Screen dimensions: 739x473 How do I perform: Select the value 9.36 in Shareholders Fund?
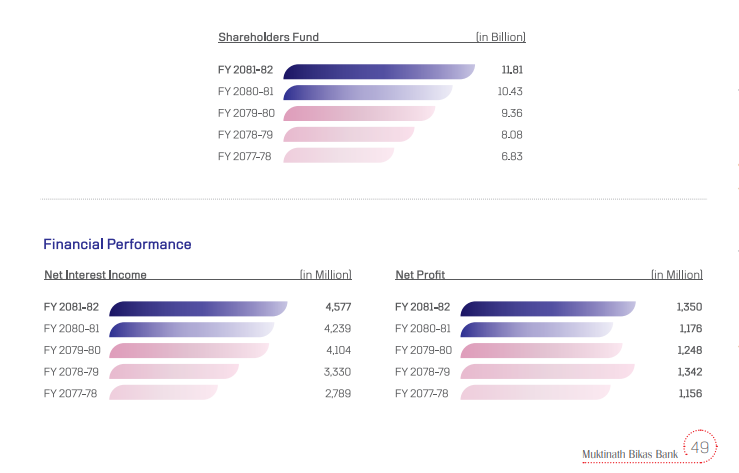511,113
